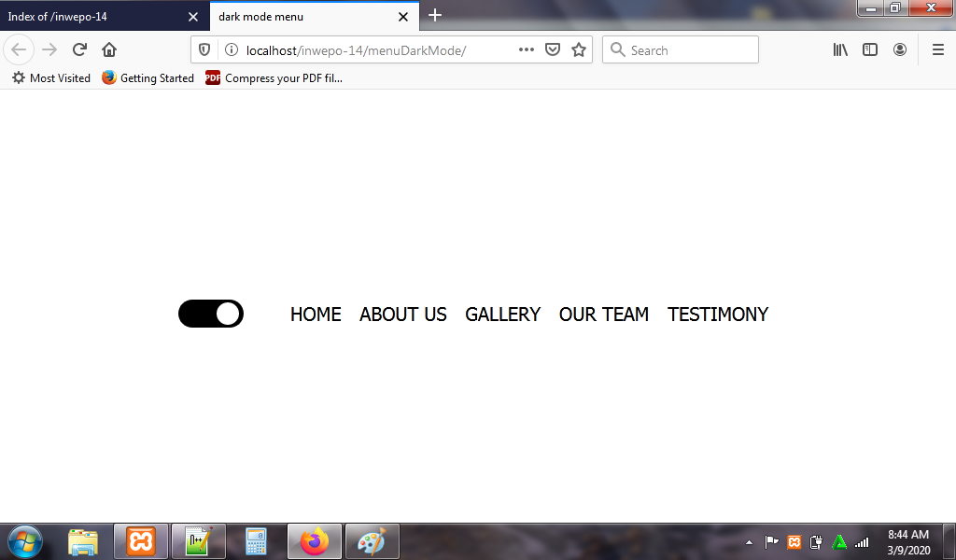Image resolution: width=956 pixels, height=560 pixels.
Task: Open Firefox account icon
Action: click(x=900, y=50)
